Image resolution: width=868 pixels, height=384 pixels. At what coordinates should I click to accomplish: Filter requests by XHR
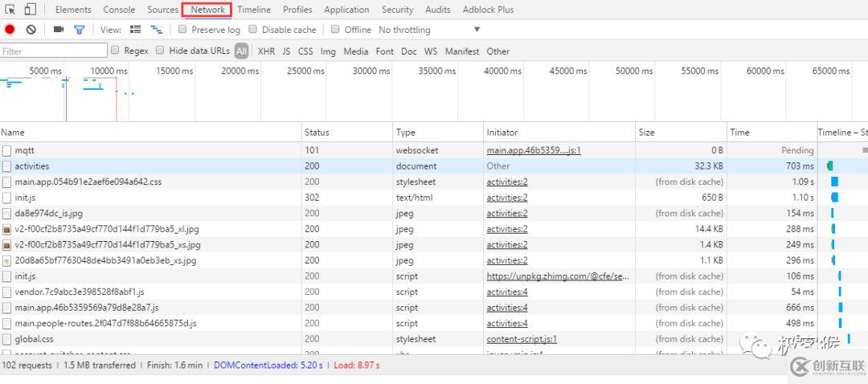266,51
